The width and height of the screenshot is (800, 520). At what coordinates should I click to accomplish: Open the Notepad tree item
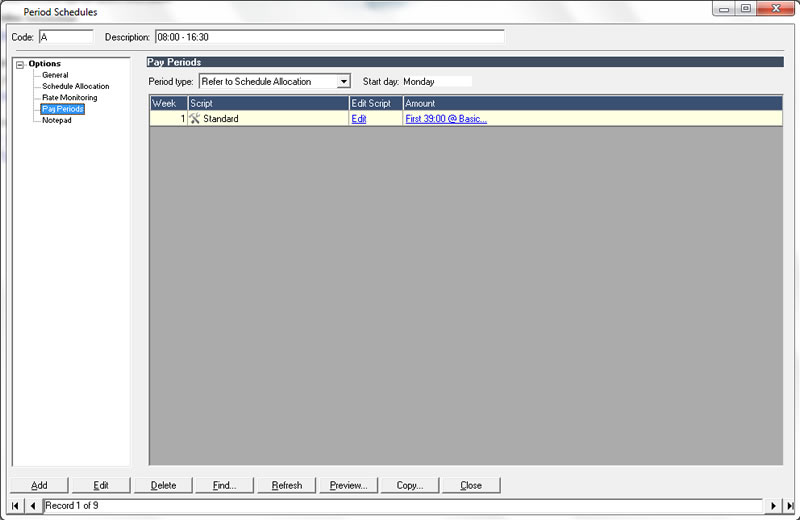tap(57, 120)
